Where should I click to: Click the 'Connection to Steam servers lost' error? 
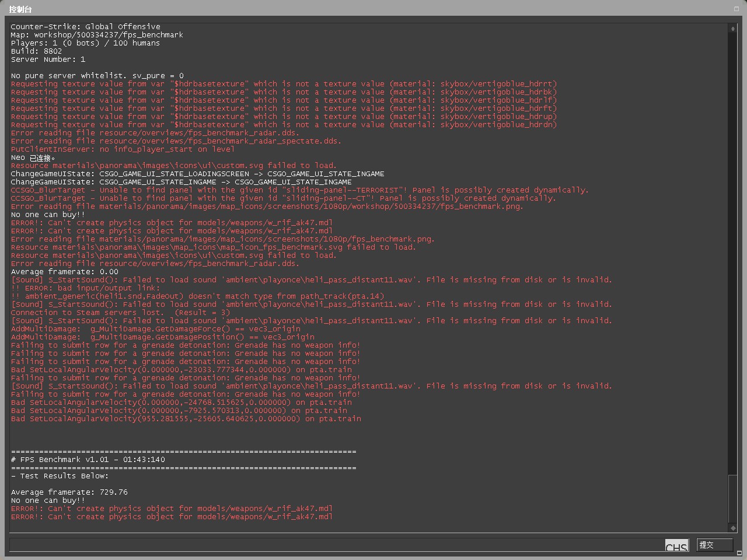(120, 313)
